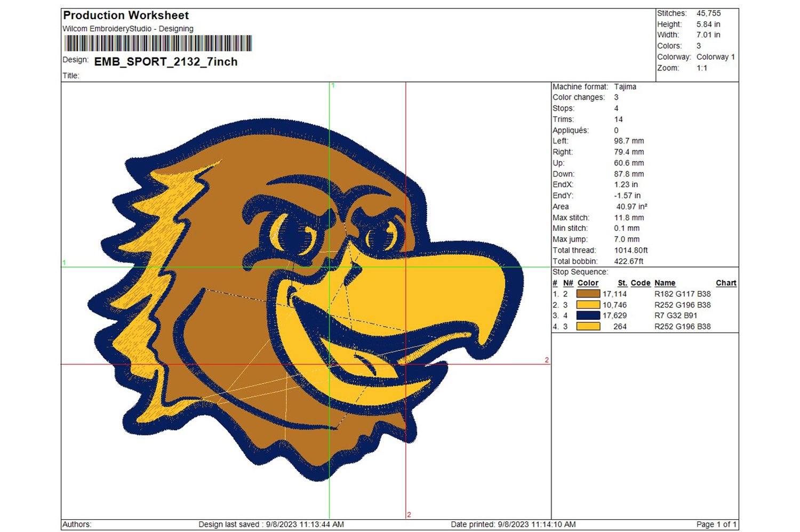Click the Title field label
The height and width of the screenshot is (532, 800).
71,76
